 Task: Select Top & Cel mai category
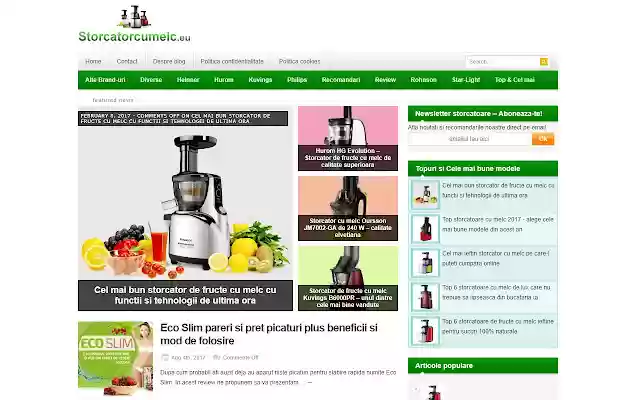514,80
